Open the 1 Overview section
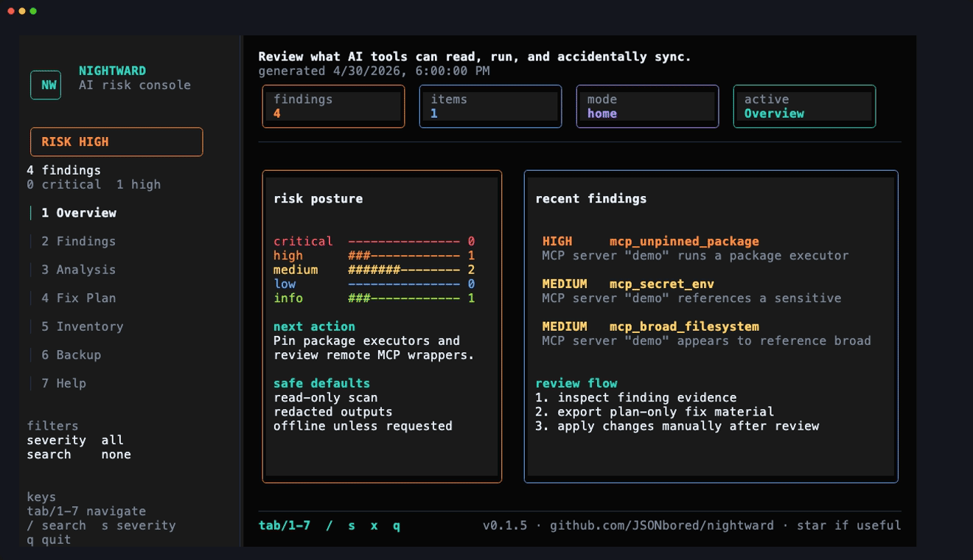Screen dimensions: 973x560 pos(79,213)
